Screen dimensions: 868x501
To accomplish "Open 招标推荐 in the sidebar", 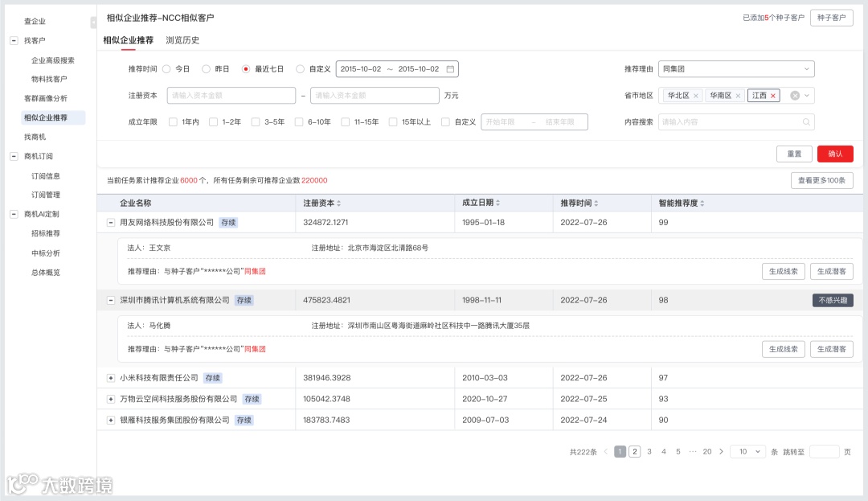I will coord(45,234).
